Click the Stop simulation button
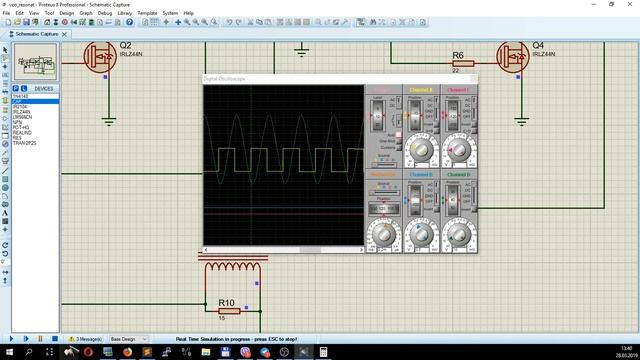Screen dimensions: 640x360 click(55, 339)
